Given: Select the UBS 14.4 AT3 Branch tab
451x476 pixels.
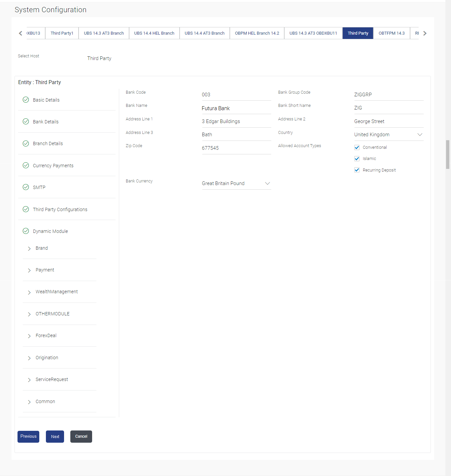Looking at the screenshot, I should coord(205,33).
